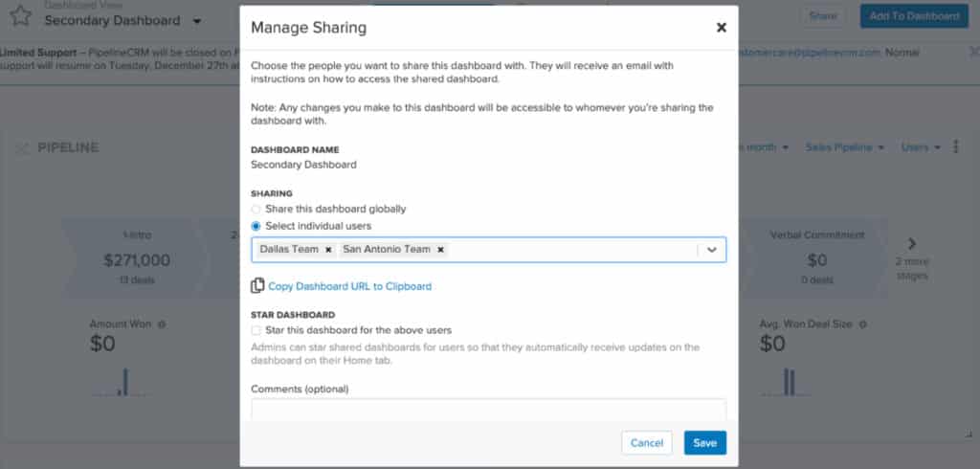The image size is (980, 469).
Task: Copy Dashboard URL to Clipboard link
Action: tap(349, 286)
